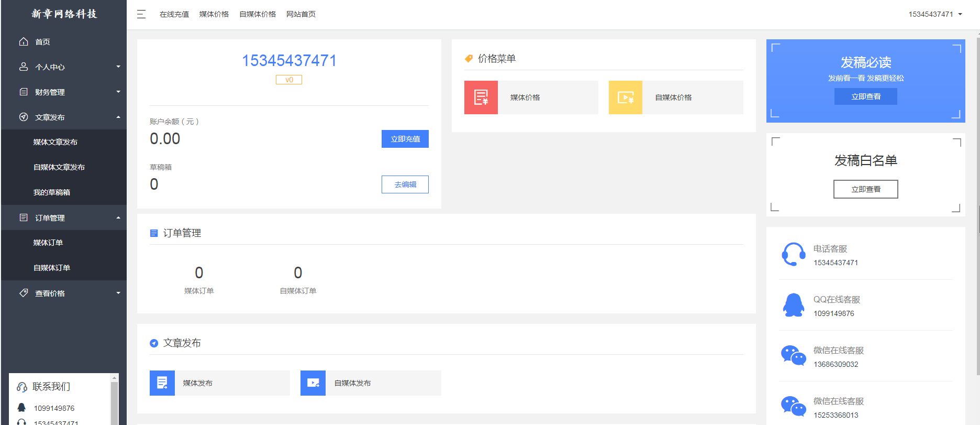Open the 自媒体发布 card label
This screenshot has height=425, width=980.
coord(352,383)
